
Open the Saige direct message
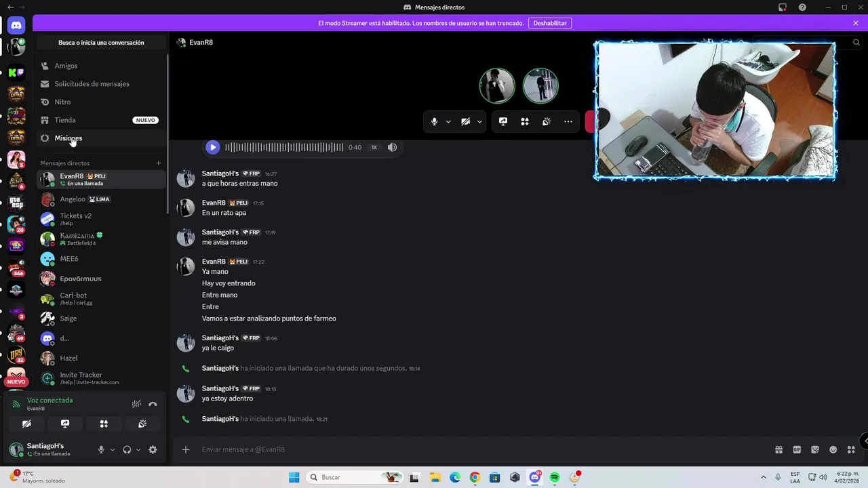point(100,319)
